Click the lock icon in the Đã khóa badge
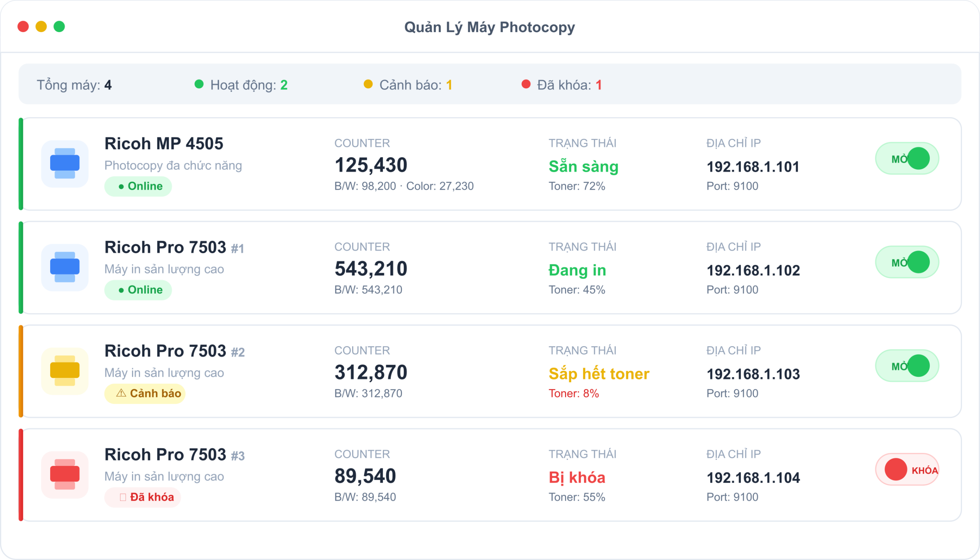Image resolution: width=980 pixels, height=560 pixels. [x=123, y=497]
